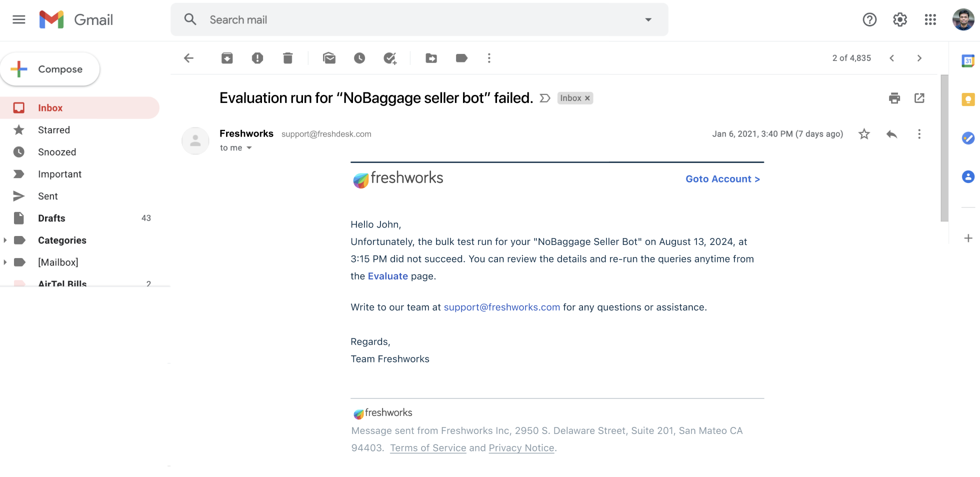
Task: Open the Google apps grid
Action: (x=930, y=19)
